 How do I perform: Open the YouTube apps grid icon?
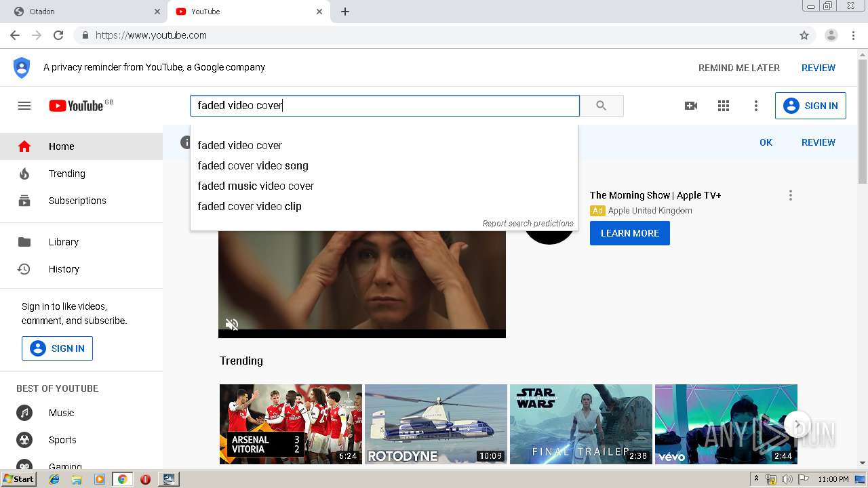(x=724, y=106)
